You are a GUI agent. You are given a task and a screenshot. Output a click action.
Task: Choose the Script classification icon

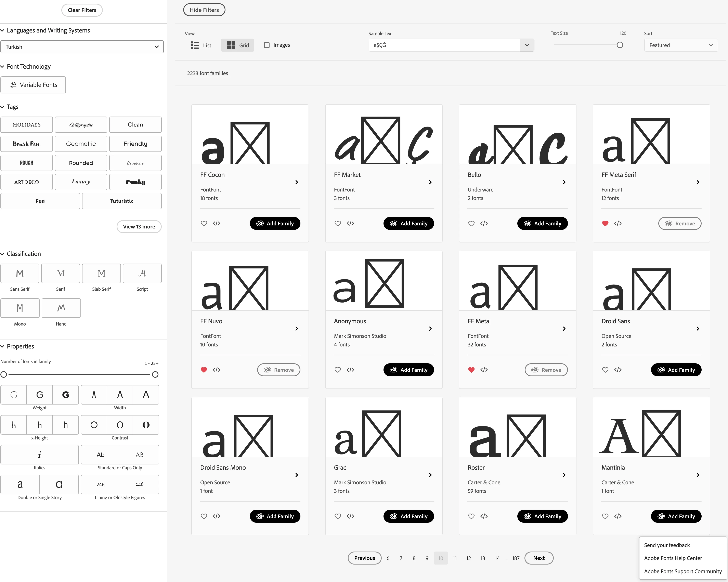(142, 273)
